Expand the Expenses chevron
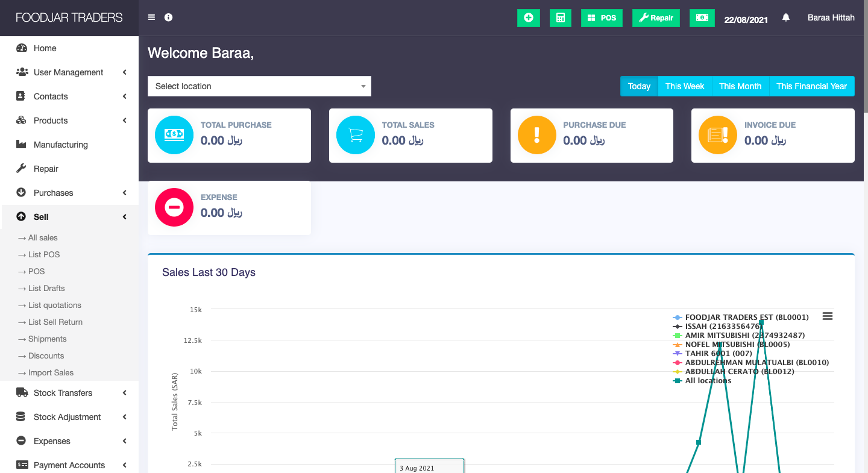Image resolution: width=868 pixels, height=473 pixels. (x=125, y=441)
